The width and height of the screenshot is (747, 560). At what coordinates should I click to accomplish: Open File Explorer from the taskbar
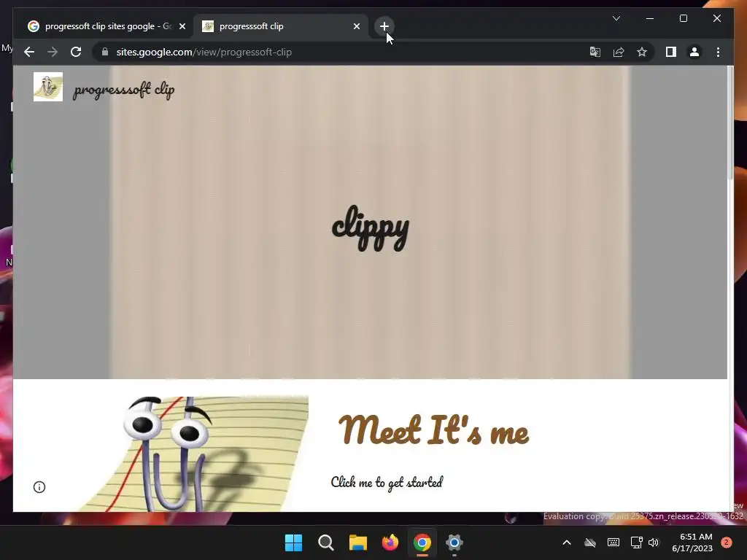(x=357, y=542)
